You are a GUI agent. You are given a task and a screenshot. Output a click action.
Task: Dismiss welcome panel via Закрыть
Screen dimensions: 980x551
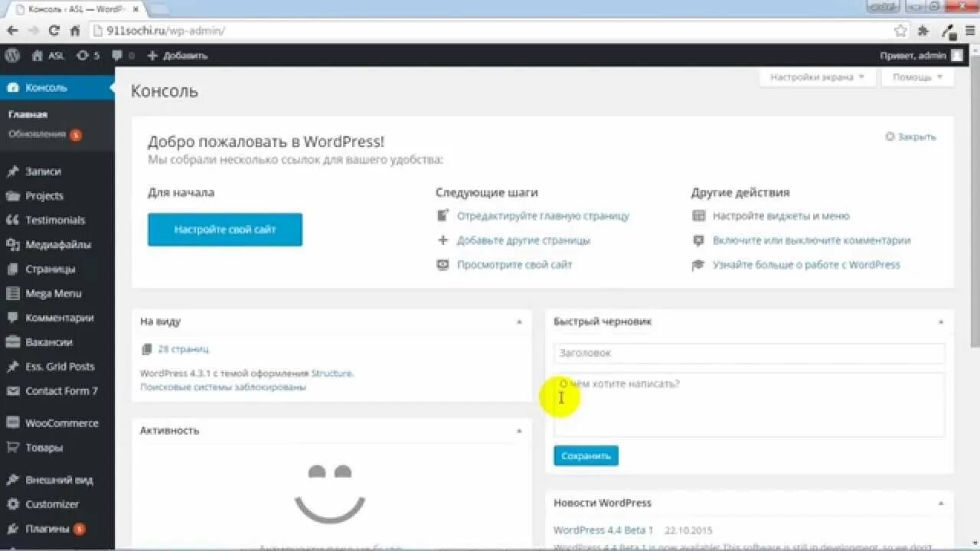910,137
